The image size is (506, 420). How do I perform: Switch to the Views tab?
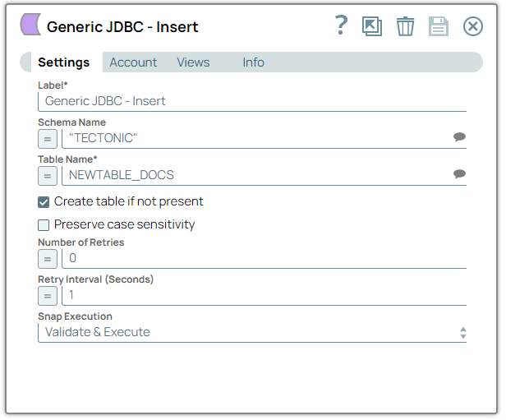pyautogui.click(x=193, y=62)
